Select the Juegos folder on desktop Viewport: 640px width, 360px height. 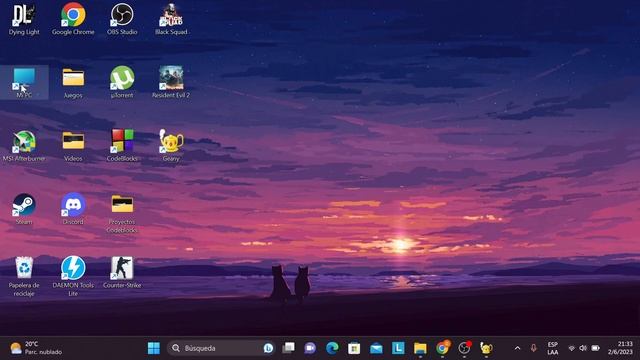(73, 83)
